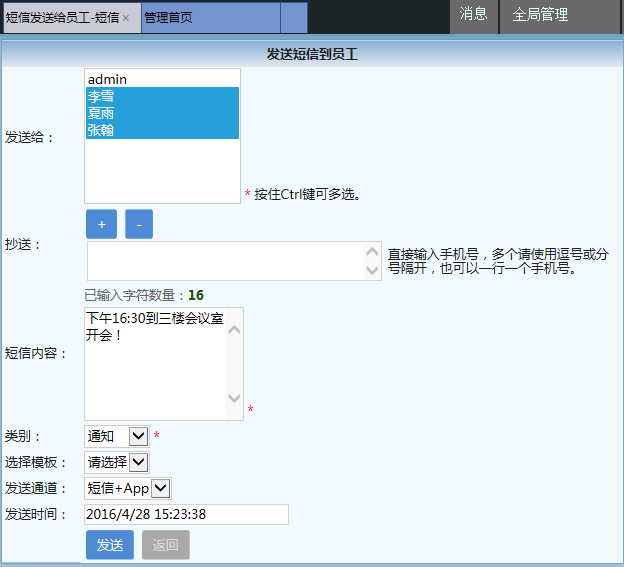Click the plus button to add recipients
This screenshot has height=567, width=624.
(x=101, y=225)
